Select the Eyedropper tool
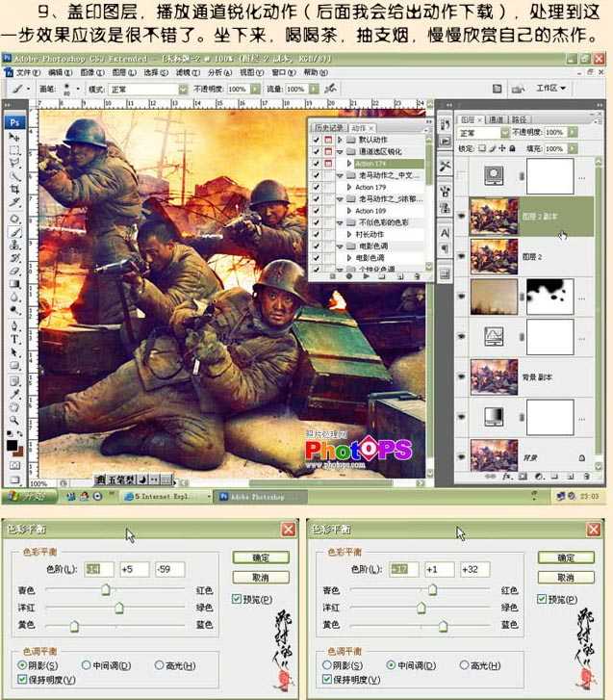This screenshot has height=700, width=613. click(14, 394)
